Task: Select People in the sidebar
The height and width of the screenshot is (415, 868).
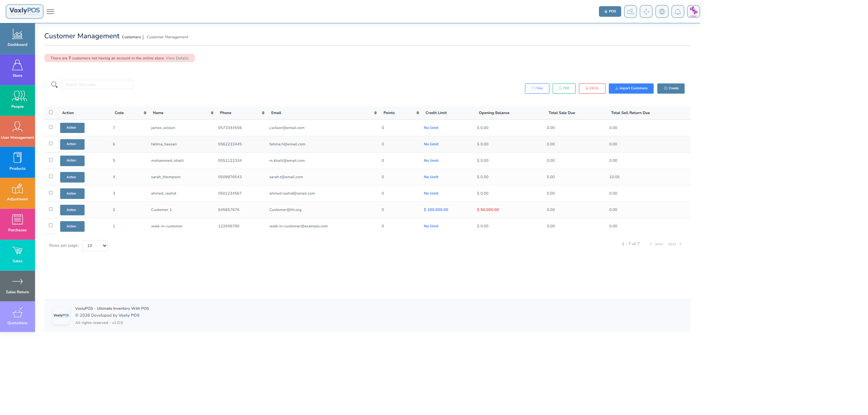Action: (17, 99)
